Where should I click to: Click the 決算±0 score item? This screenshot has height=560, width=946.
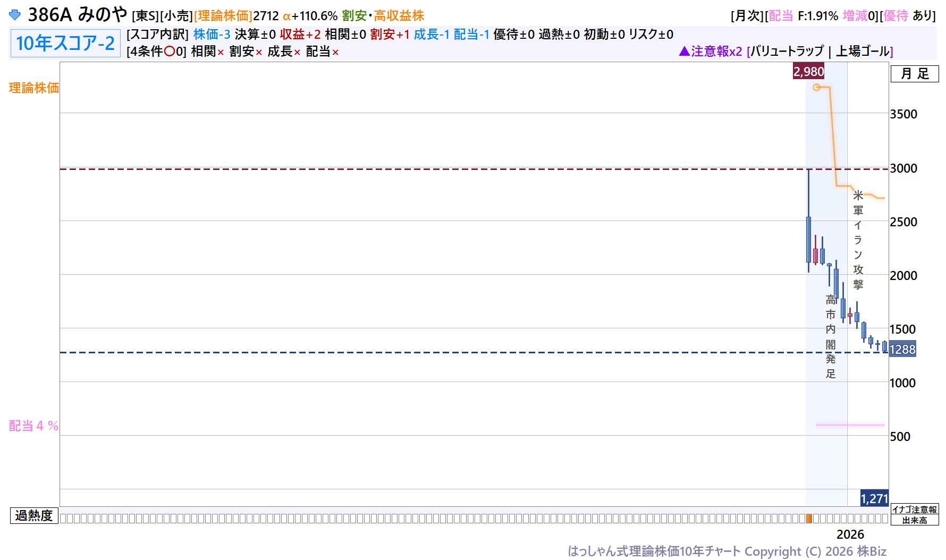pyautogui.click(x=255, y=35)
